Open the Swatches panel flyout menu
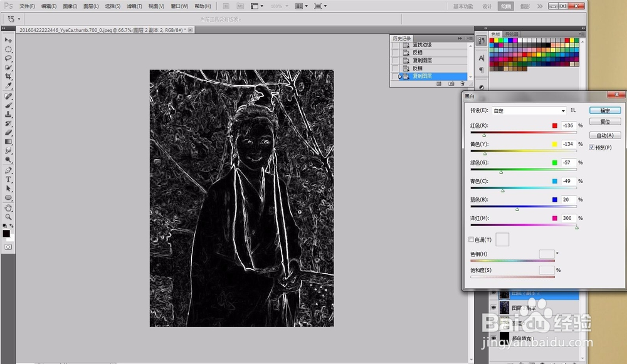 582,34
